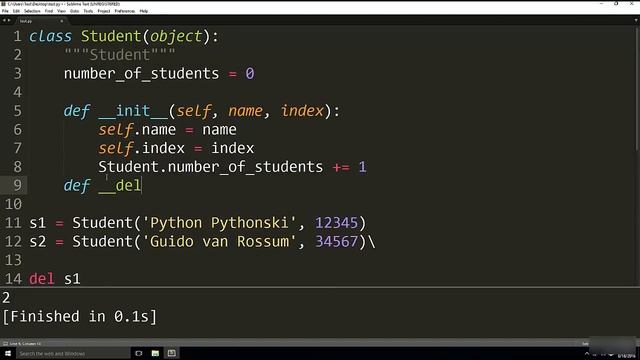Open Task View on the taskbar
The width and height of the screenshot is (640, 360).
pyautogui.click(x=139, y=353)
